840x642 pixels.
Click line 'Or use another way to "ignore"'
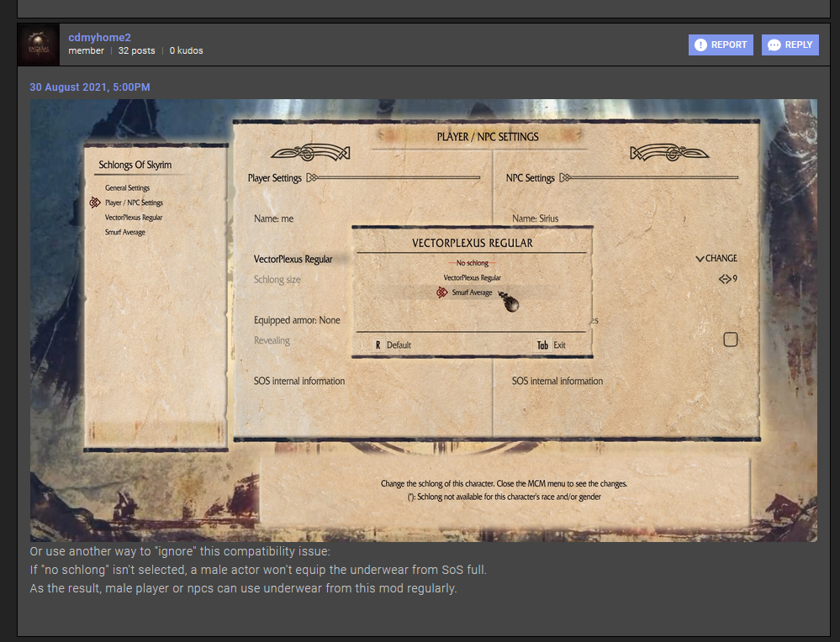tap(180, 551)
